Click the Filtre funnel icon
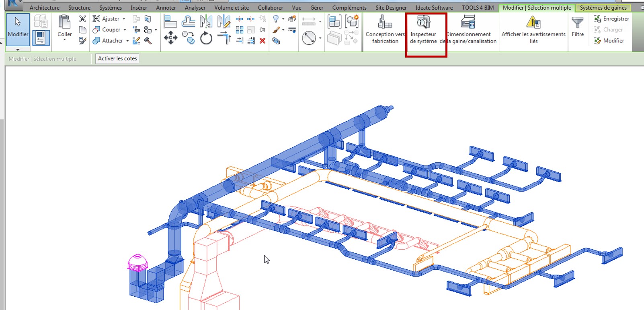Viewport: 644px width, 310px height. click(x=578, y=27)
